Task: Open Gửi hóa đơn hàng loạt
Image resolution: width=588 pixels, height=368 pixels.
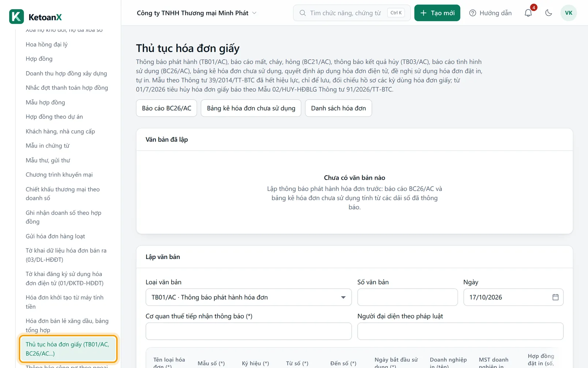Action: [55, 236]
